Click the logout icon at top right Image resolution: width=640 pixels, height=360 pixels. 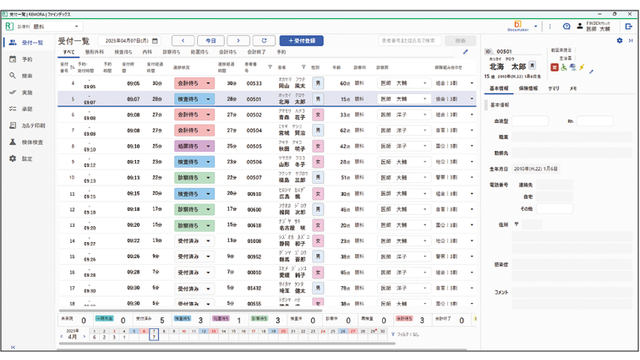[629, 27]
